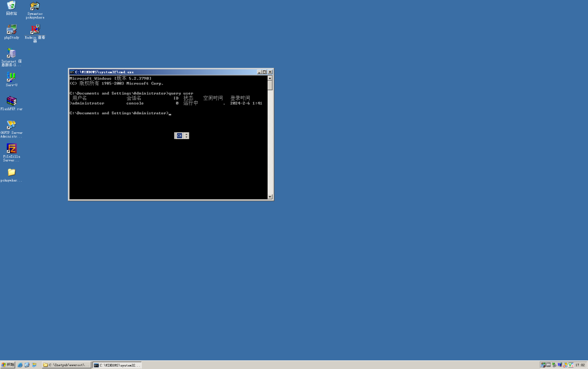This screenshot has width=588, height=369.
Task: Click the CH language bar indicator
Action: tap(179, 136)
